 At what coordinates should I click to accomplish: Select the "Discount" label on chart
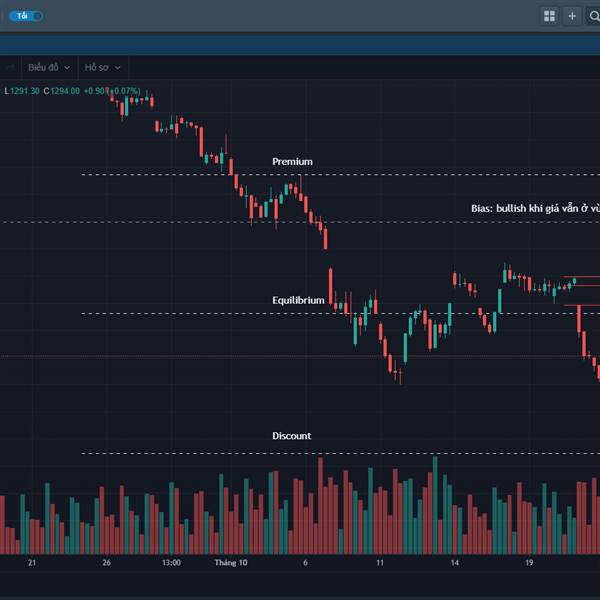pos(292,436)
